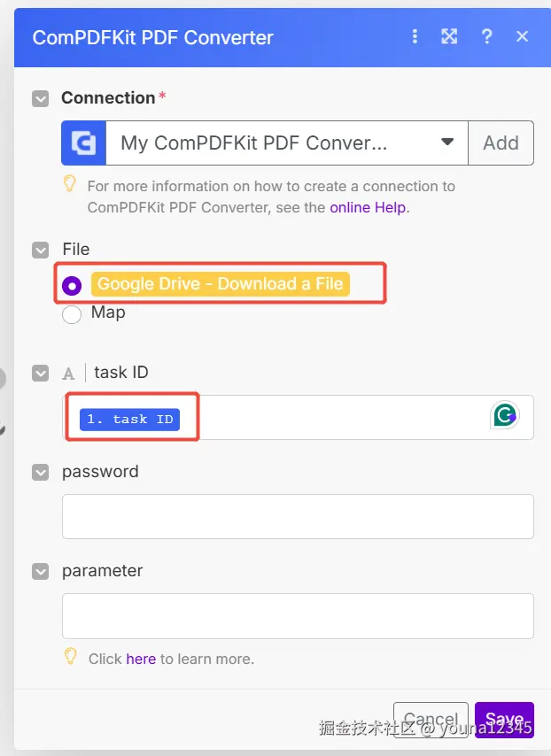Click the lightbulb icon near parameter hint

(71, 657)
